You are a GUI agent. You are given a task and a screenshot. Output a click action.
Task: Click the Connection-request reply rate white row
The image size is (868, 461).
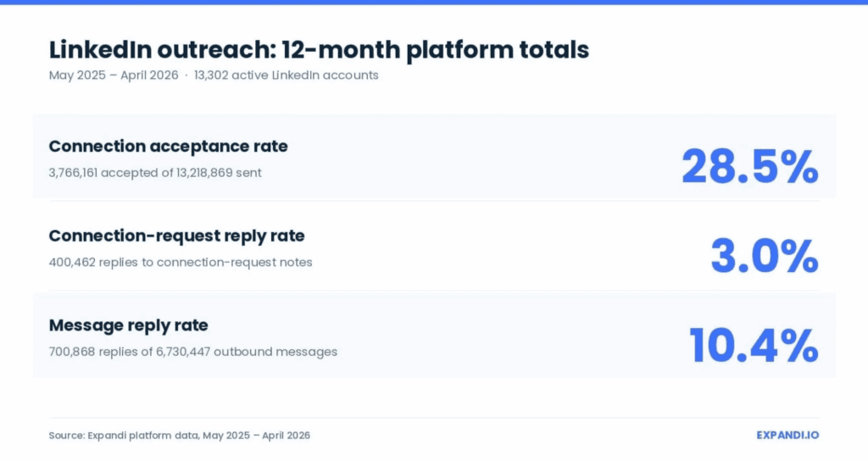(x=434, y=246)
